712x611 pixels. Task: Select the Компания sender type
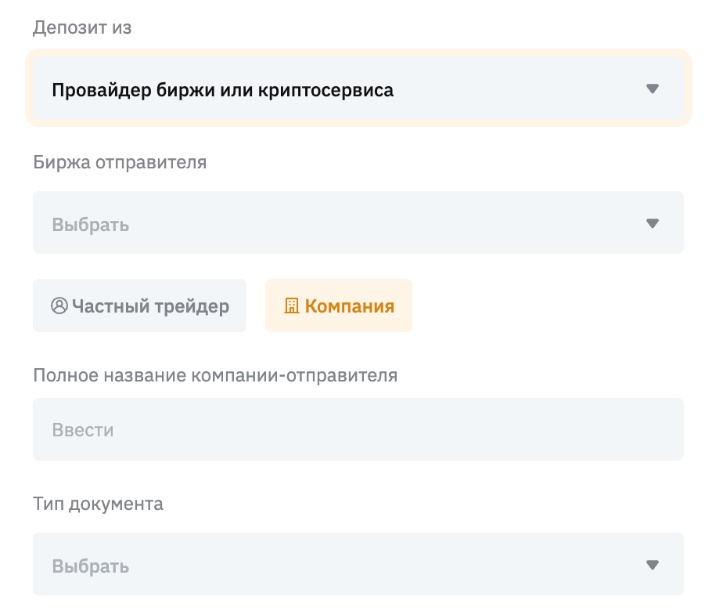tap(338, 306)
